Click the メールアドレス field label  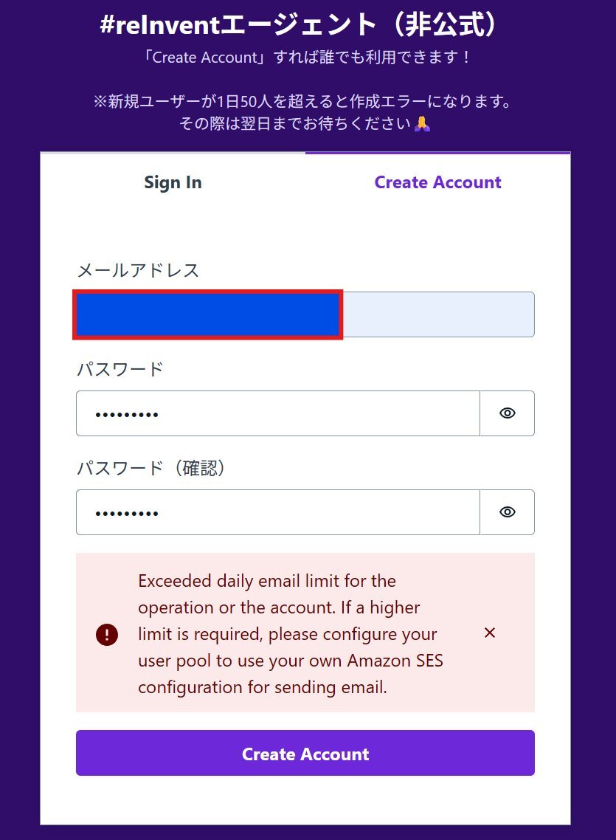click(138, 271)
